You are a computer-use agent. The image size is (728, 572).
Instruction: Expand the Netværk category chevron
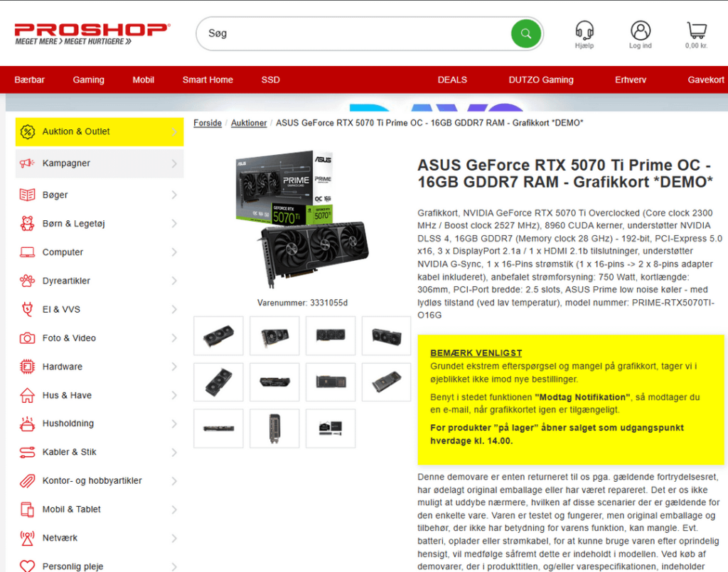(174, 538)
